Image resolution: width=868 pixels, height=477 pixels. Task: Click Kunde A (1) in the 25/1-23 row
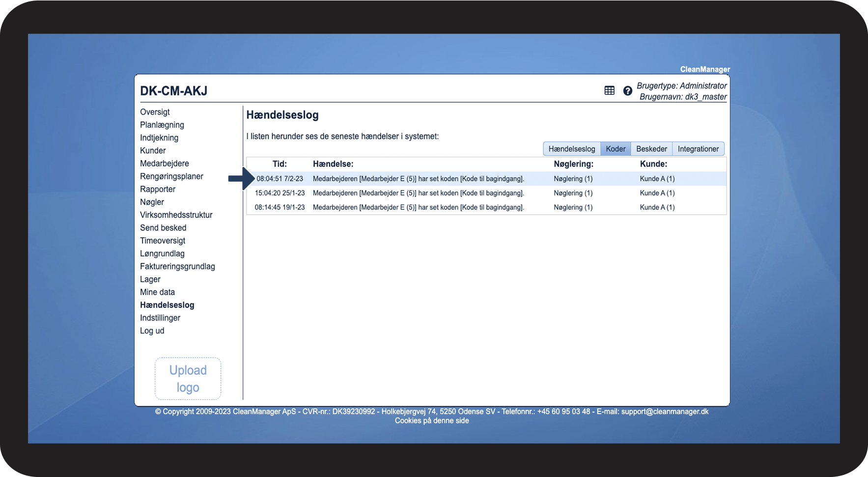click(x=657, y=193)
